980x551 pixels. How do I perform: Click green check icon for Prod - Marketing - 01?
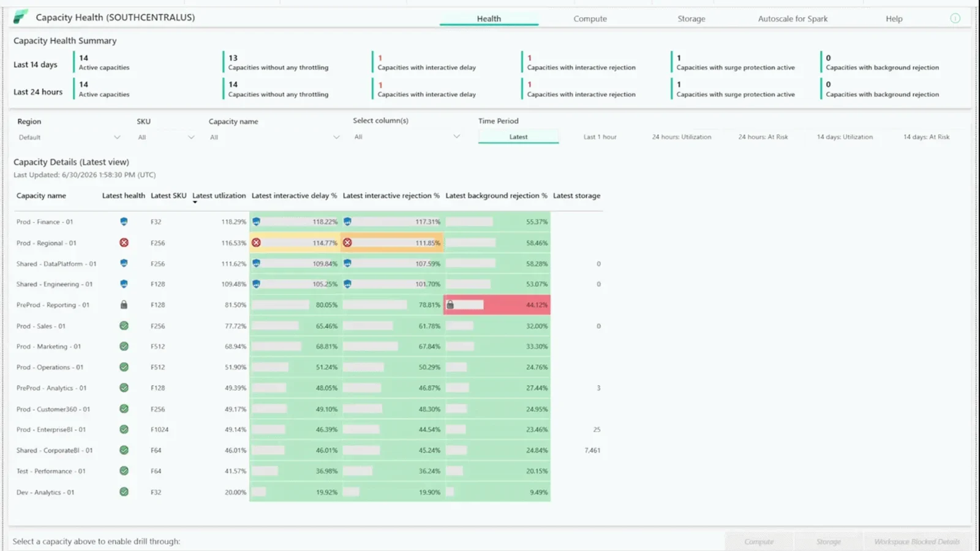pyautogui.click(x=124, y=347)
